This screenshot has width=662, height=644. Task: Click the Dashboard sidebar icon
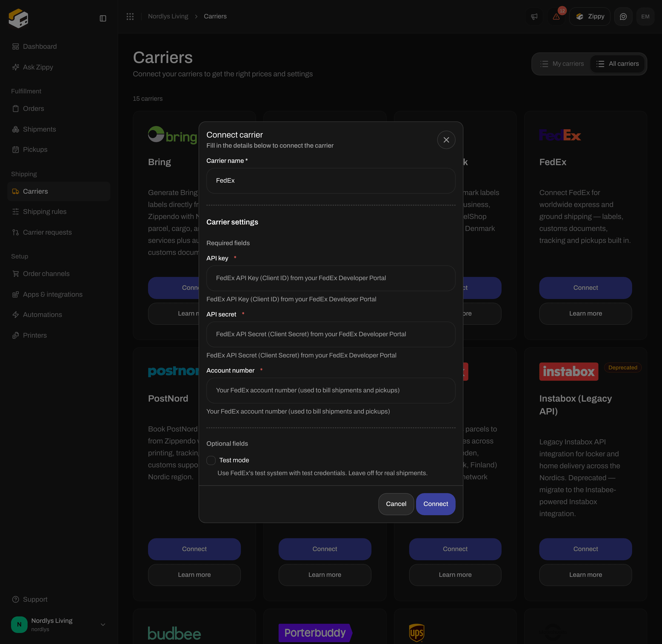tap(16, 46)
